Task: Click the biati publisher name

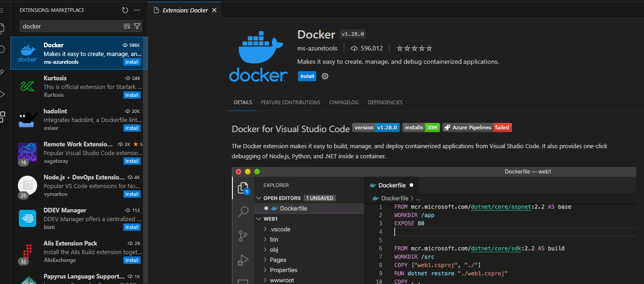Action: tap(49, 227)
